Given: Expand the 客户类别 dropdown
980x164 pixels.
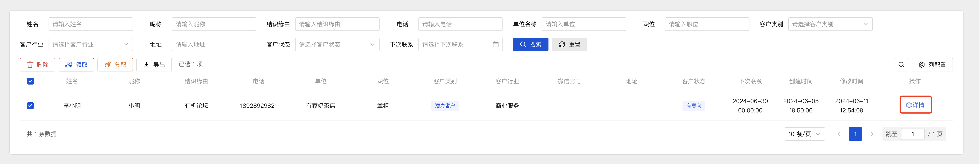Looking at the screenshot, I should 830,24.
